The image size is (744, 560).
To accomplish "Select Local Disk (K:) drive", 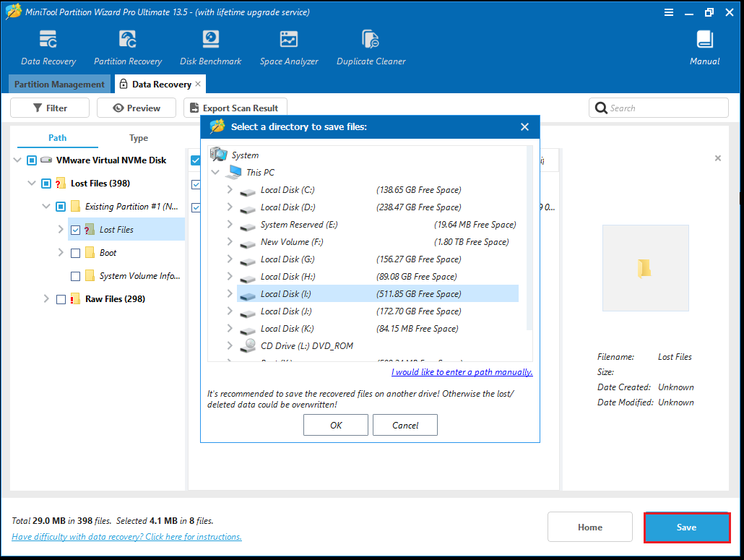I will click(378, 328).
